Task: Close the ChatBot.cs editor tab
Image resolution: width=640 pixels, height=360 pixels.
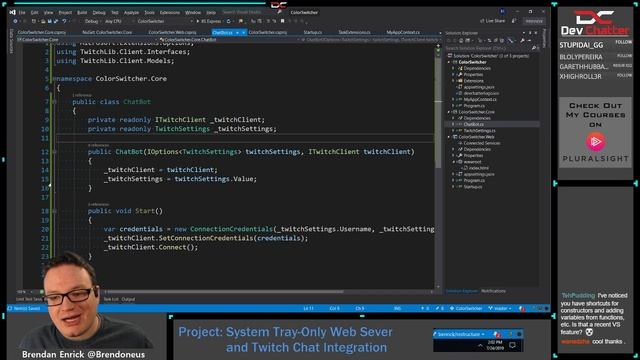Action: coord(244,32)
